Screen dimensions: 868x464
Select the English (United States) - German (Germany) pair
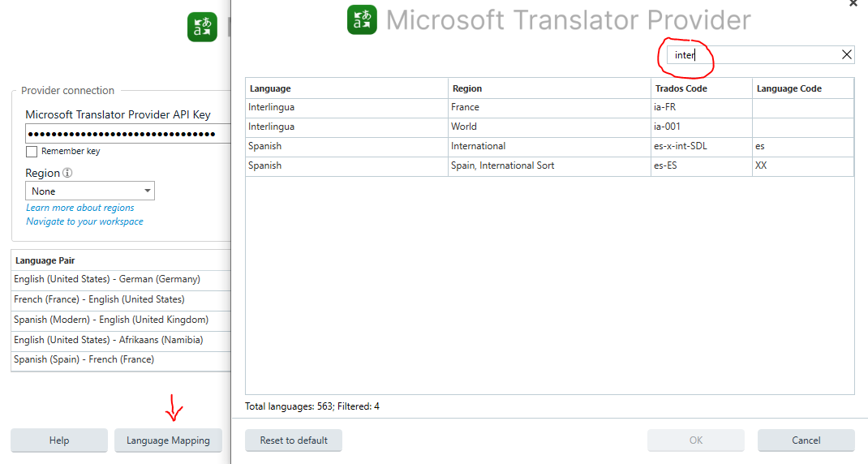[x=121, y=280]
